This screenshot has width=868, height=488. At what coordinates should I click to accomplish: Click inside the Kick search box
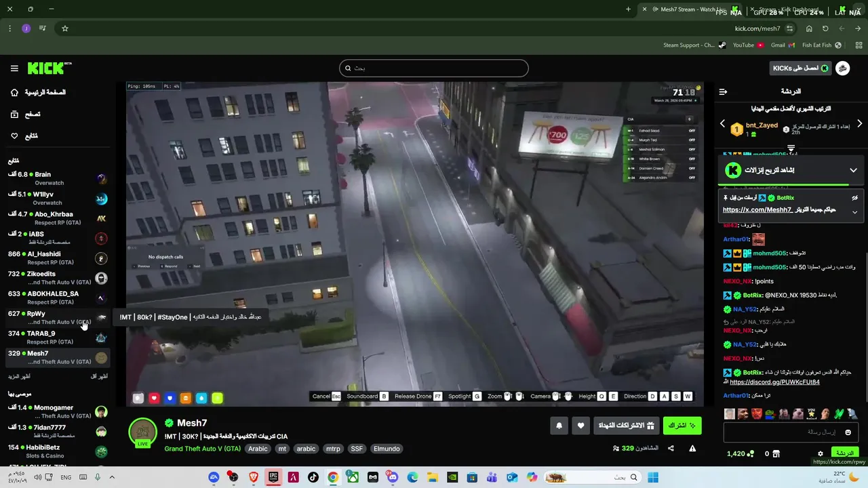tap(433, 68)
